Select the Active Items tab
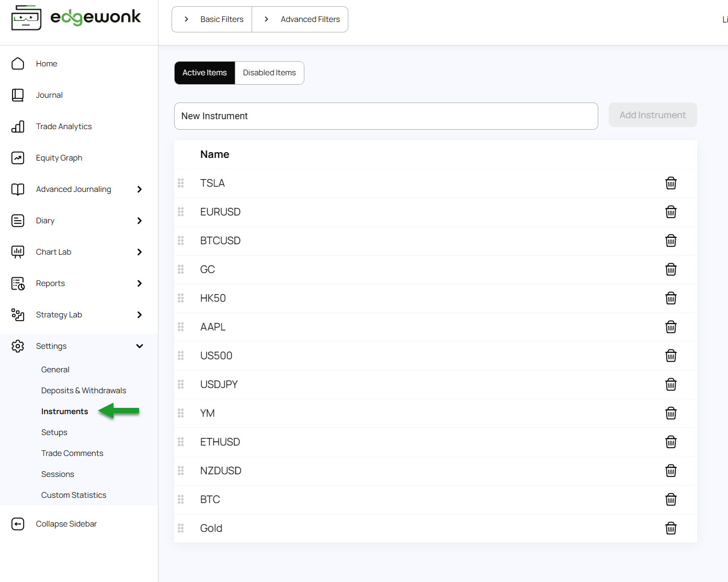 tap(204, 73)
